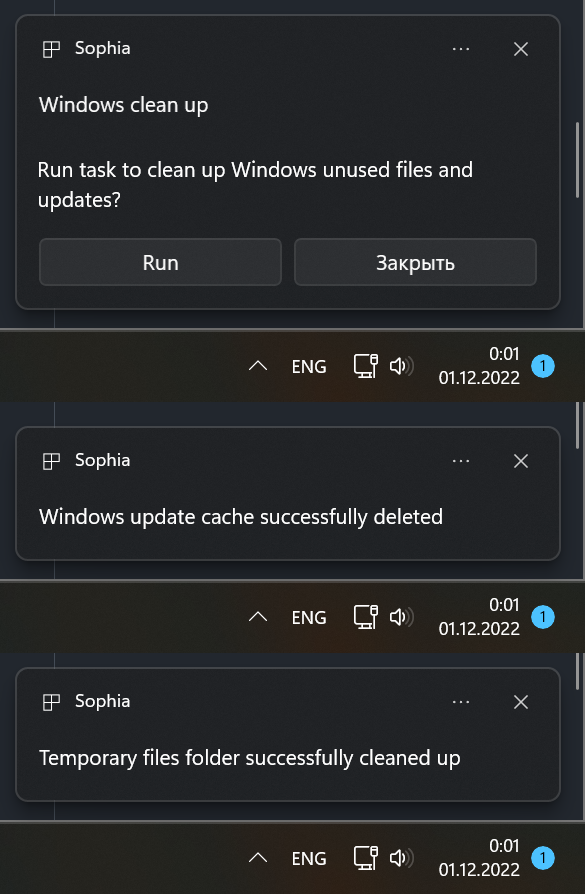Open ENG language switcher beneath Windows clean up notification
The image size is (585, 894).
(x=309, y=366)
